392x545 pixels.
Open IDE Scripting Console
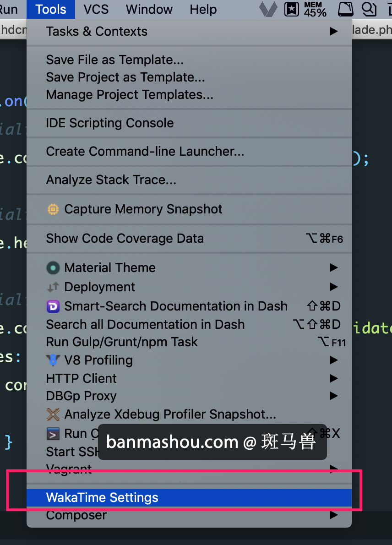[189, 123]
